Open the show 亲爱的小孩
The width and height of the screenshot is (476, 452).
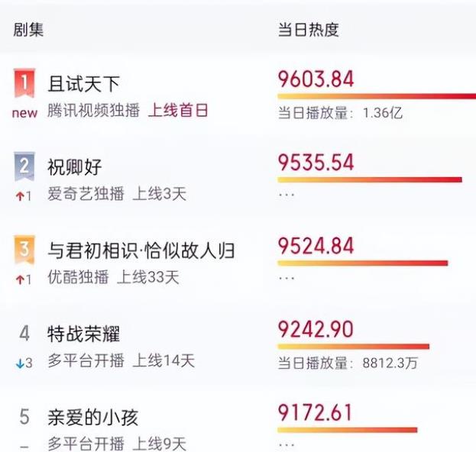coord(92,417)
